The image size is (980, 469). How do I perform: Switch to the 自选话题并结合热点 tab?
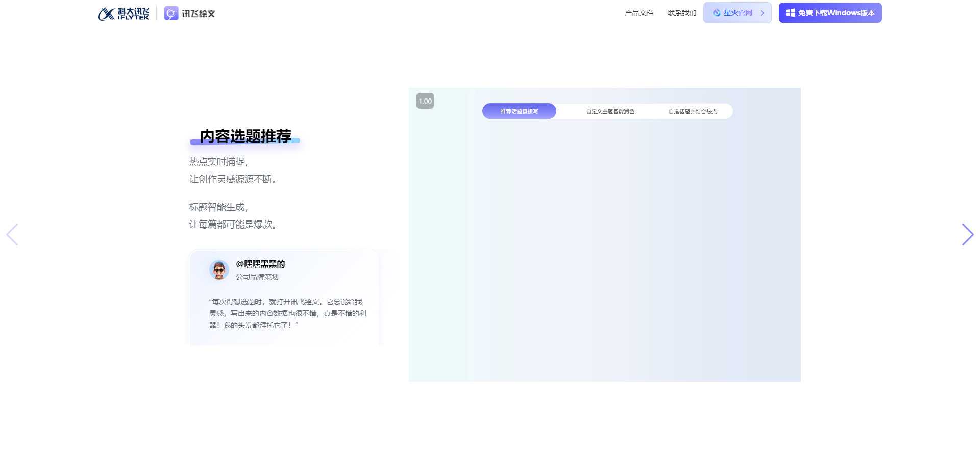coord(693,111)
